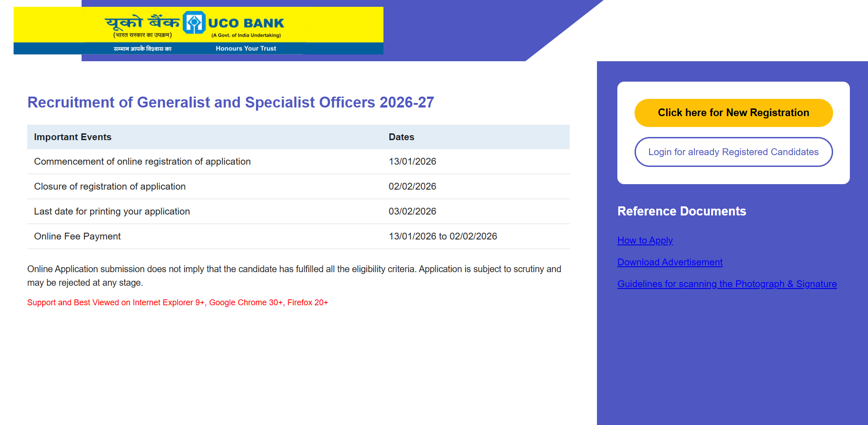
Task: Open the How to Apply document
Action: coord(645,240)
